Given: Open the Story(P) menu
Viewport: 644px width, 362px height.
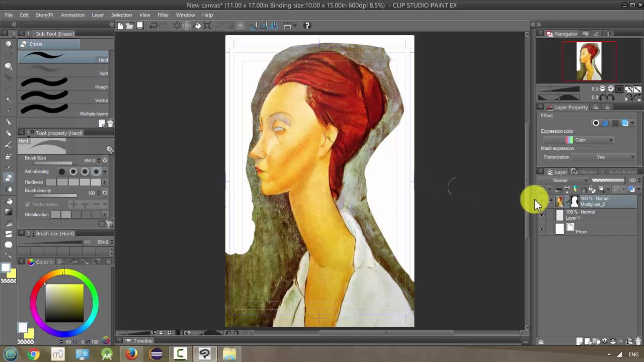Looking at the screenshot, I should coord(44,15).
